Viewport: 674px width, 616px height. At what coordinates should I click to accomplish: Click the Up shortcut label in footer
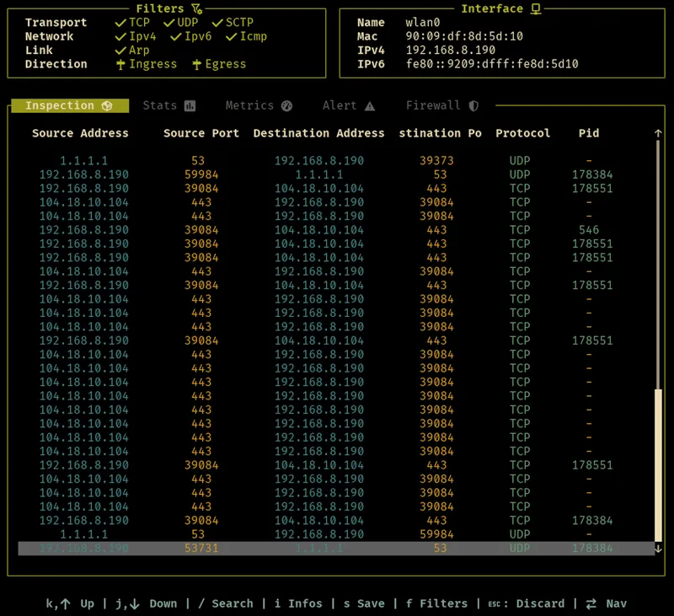[88, 603]
